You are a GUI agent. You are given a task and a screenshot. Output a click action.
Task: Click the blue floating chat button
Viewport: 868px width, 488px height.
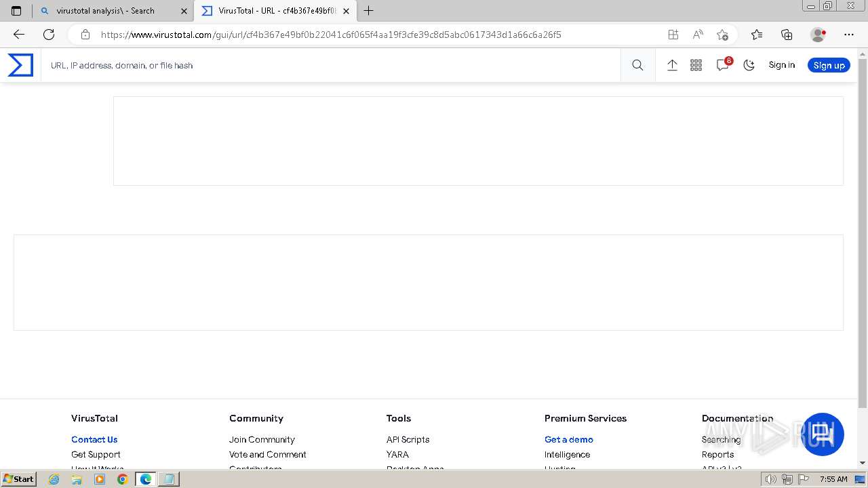pos(823,434)
